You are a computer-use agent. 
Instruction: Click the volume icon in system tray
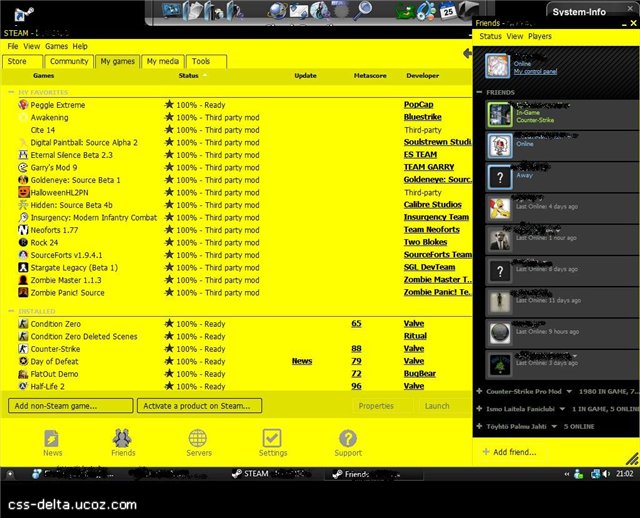tap(606, 474)
